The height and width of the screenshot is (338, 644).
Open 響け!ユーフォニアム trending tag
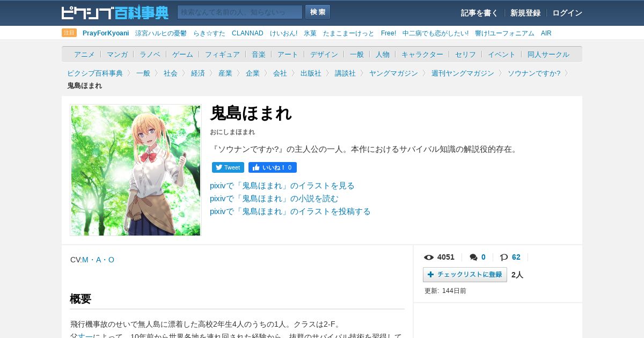tap(504, 33)
